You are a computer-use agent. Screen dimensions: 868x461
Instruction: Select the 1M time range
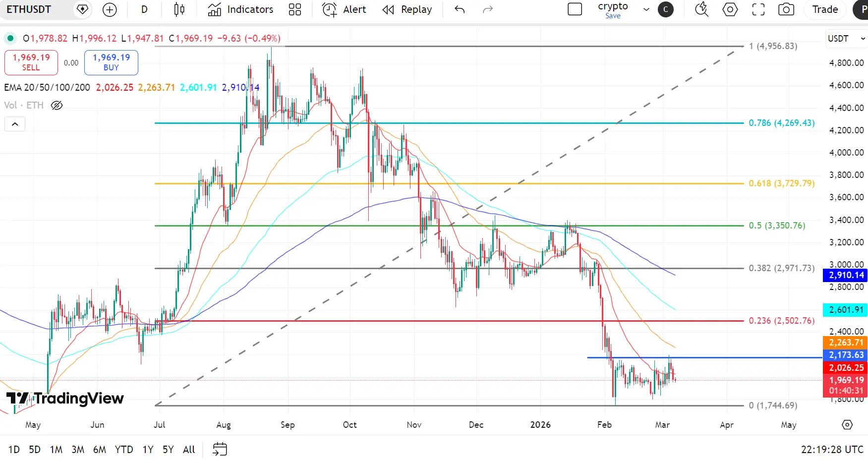point(56,450)
